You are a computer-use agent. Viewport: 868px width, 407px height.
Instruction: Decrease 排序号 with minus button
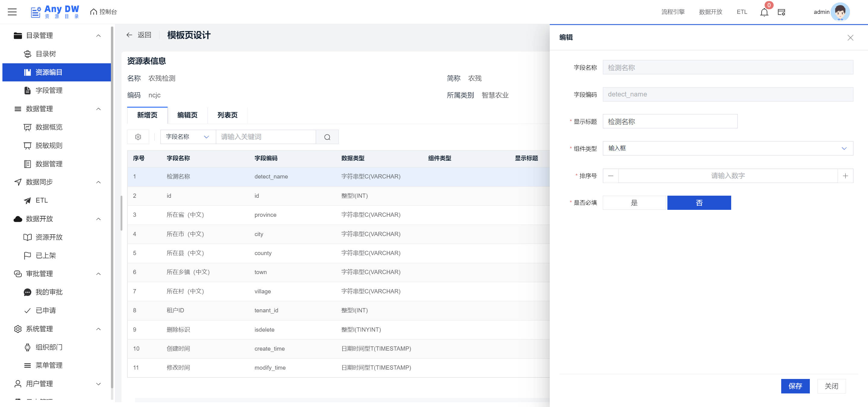611,176
